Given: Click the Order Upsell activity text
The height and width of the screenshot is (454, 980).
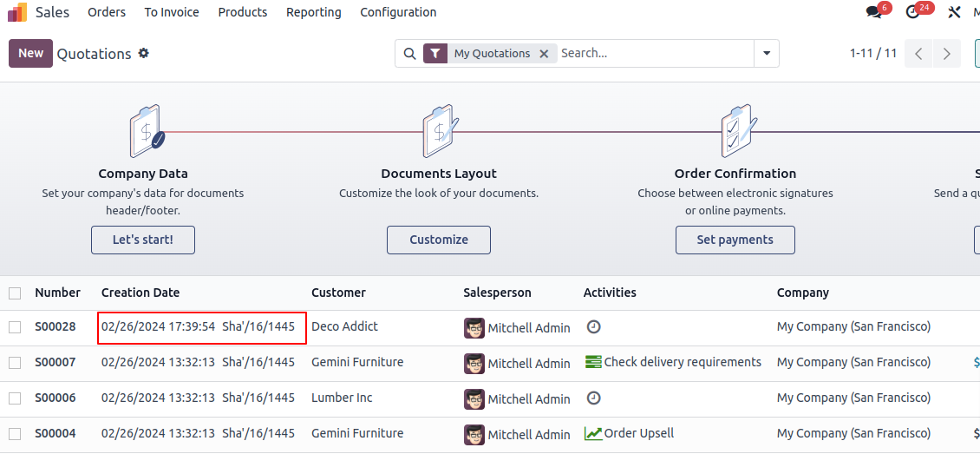Looking at the screenshot, I should pos(639,433).
